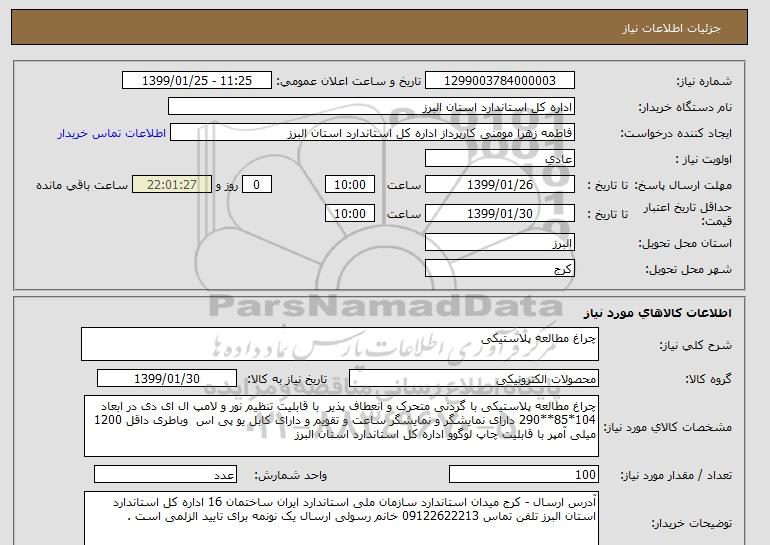Click the label مشخصات کالای مورد نیاز
The height and width of the screenshot is (545, 770).
click(x=667, y=427)
